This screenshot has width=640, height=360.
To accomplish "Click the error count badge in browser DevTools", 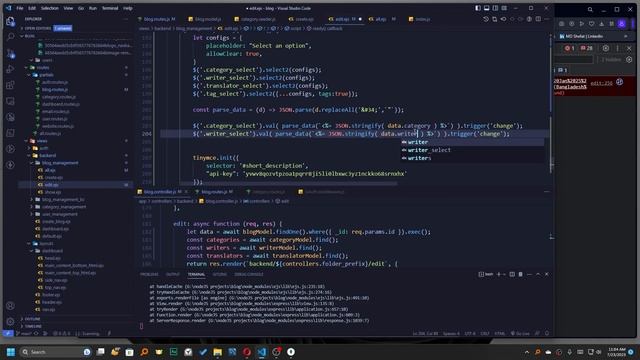I will (569, 48).
